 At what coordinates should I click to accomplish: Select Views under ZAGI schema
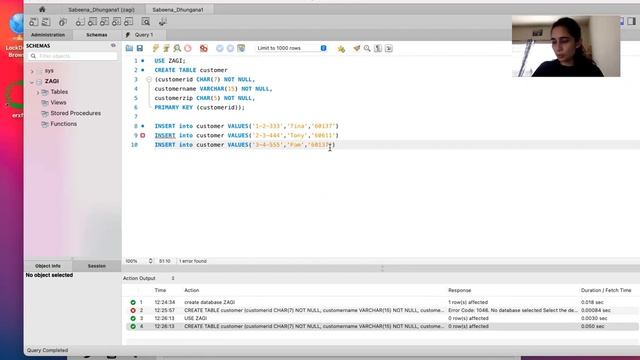58,102
